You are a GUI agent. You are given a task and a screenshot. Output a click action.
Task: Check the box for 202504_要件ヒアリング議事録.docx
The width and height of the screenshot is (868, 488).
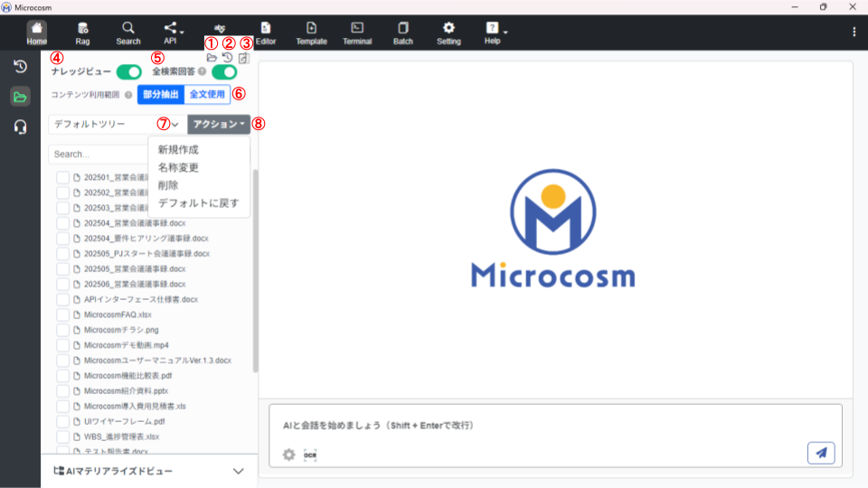click(63, 239)
